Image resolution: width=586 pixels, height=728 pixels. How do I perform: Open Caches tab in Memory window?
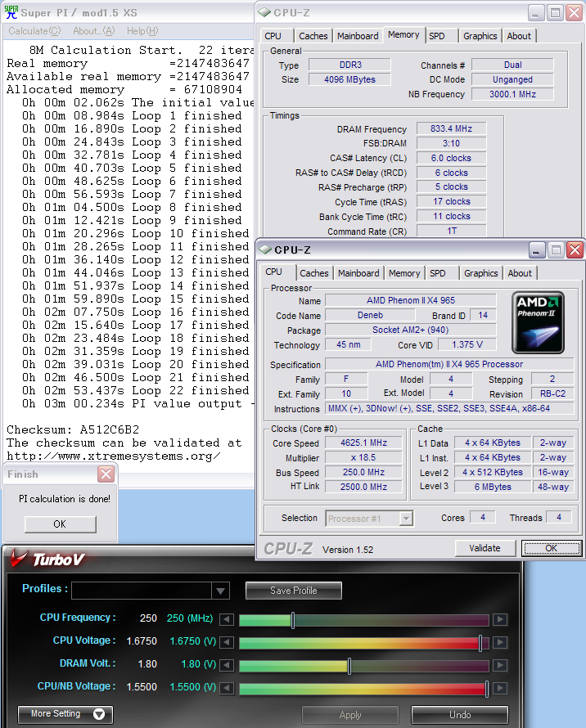click(x=313, y=36)
